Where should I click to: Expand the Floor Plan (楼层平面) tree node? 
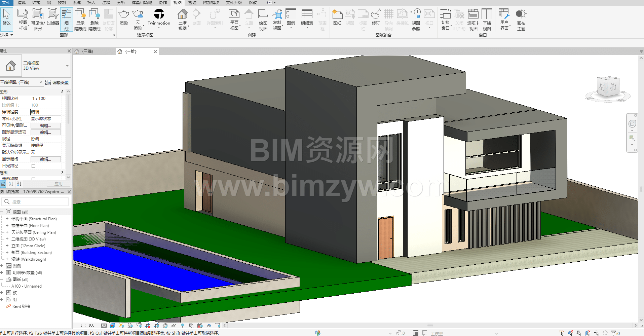click(x=7, y=225)
